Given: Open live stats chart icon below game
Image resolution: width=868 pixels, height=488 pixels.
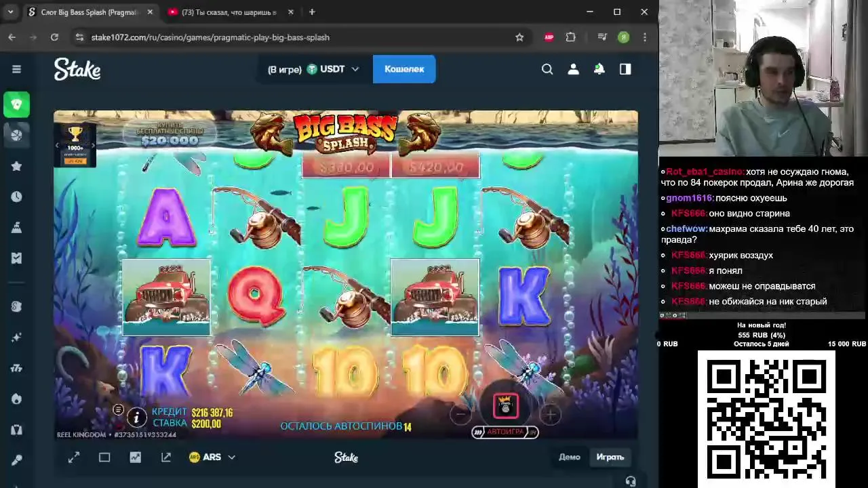Looking at the screenshot, I should pos(136,457).
